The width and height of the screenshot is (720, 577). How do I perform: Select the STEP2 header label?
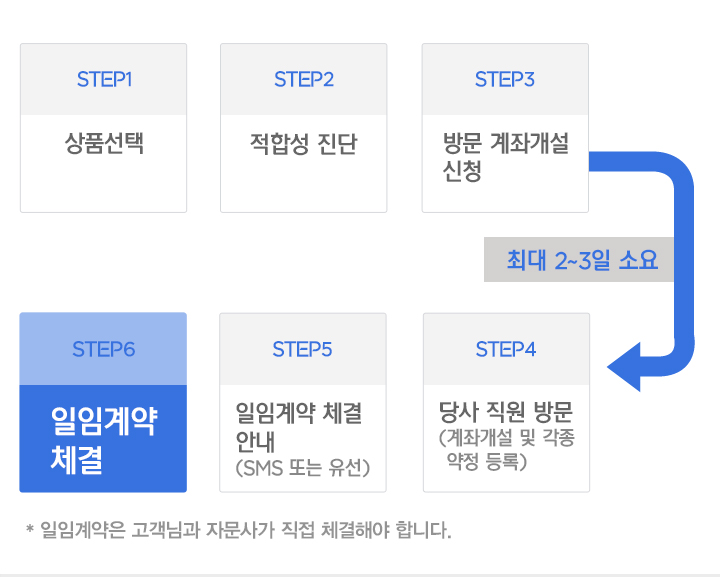[x=303, y=80]
